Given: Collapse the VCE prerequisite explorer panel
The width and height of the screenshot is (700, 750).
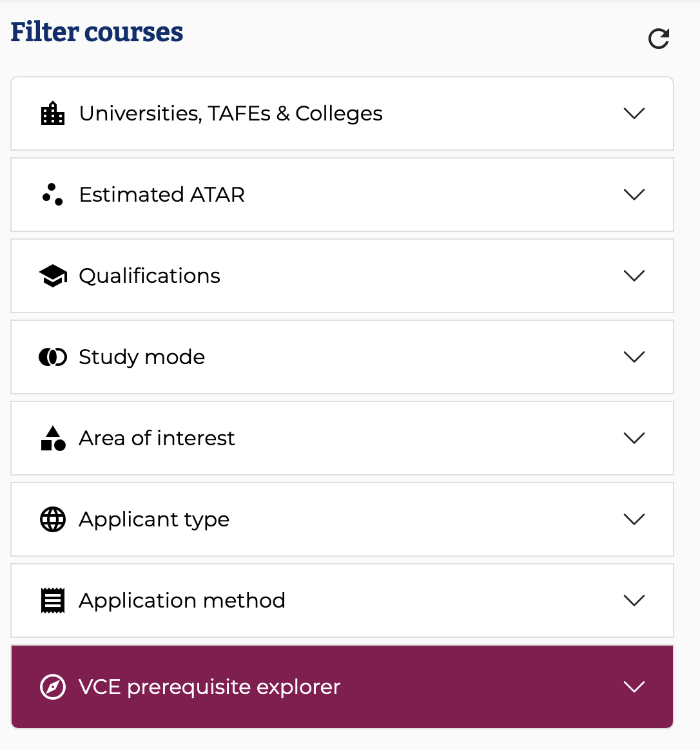Looking at the screenshot, I should (x=634, y=687).
